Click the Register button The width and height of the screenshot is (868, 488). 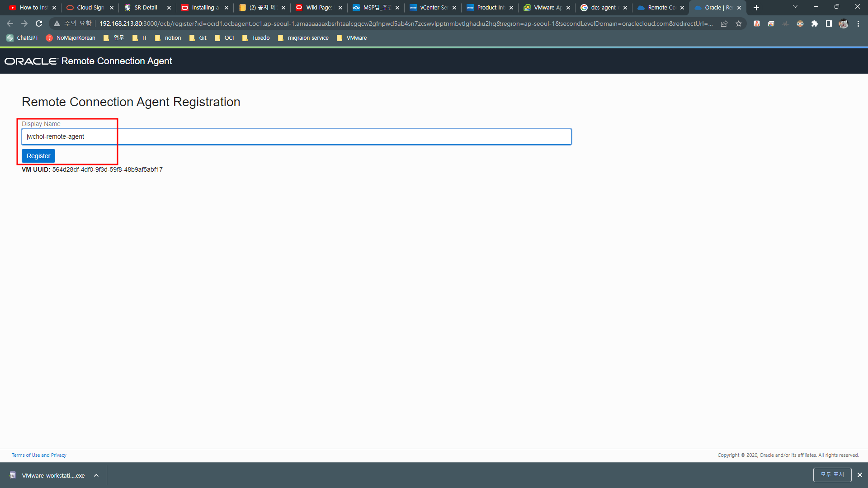[38, 156]
